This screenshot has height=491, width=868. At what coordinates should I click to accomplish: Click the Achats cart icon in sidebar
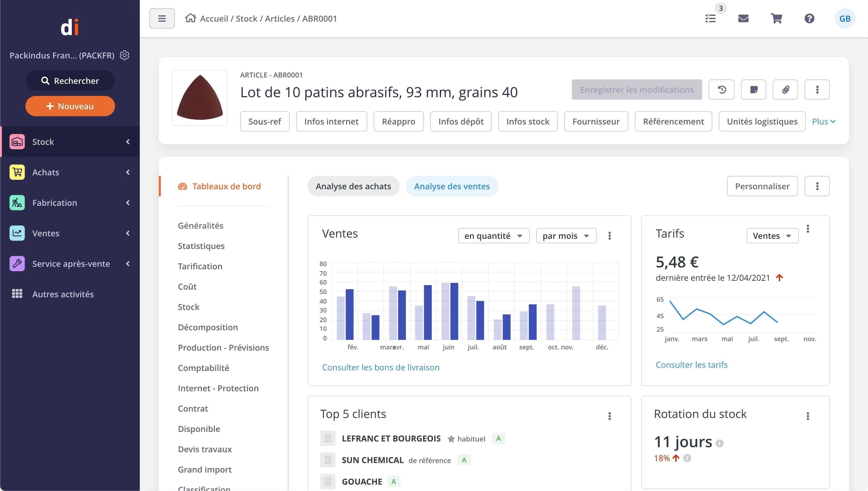17,172
